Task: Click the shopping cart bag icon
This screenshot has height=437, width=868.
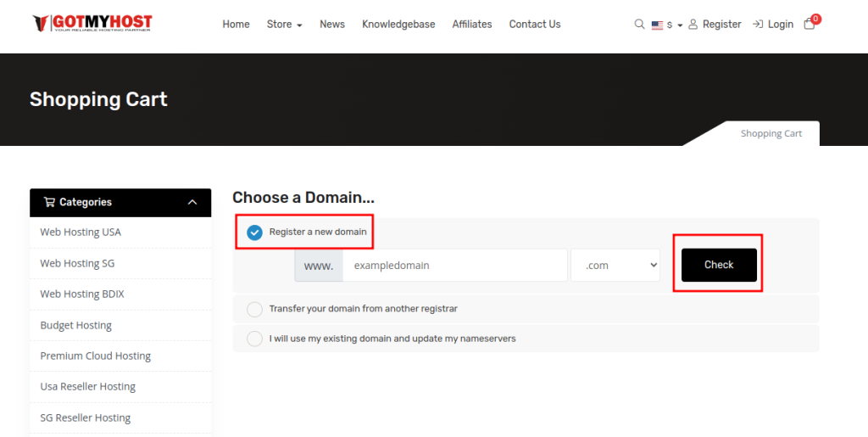Action: [x=810, y=25]
